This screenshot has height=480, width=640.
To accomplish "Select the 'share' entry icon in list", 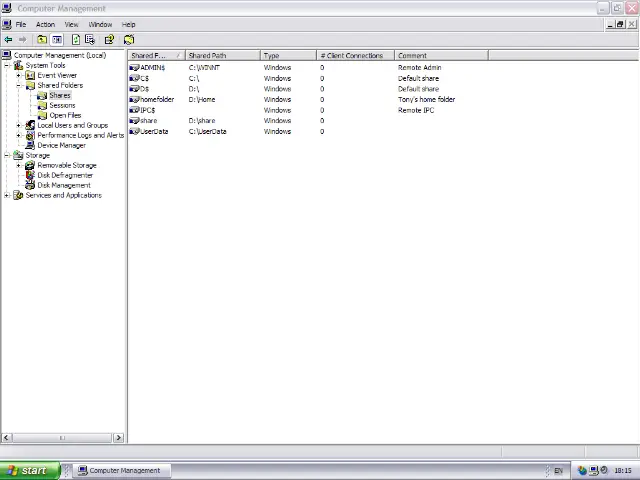I will [134, 120].
